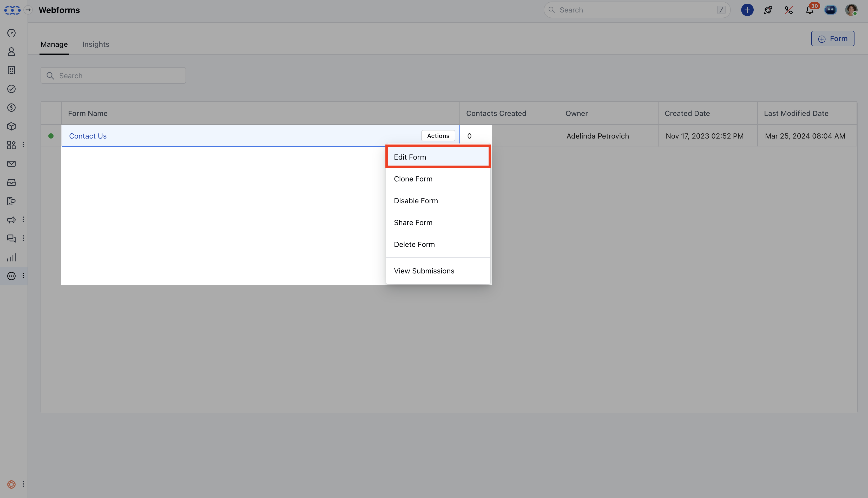Open Deals dollar icon in sidebar
This screenshot has height=498, width=868.
[x=11, y=108]
